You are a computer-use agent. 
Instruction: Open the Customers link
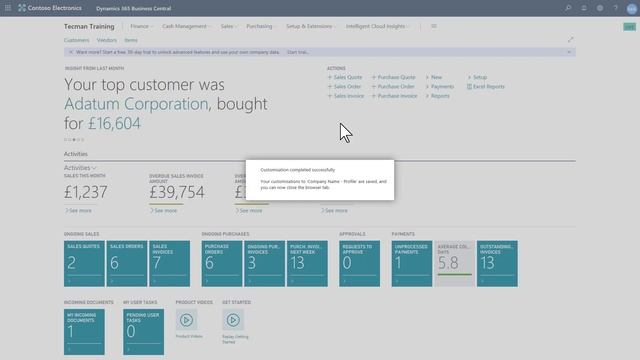pos(76,40)
